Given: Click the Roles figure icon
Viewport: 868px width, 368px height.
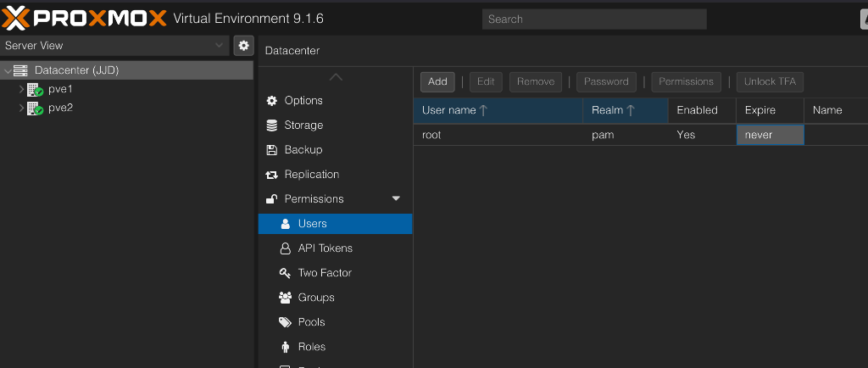Looking at the screenshot, I should 286,347.
